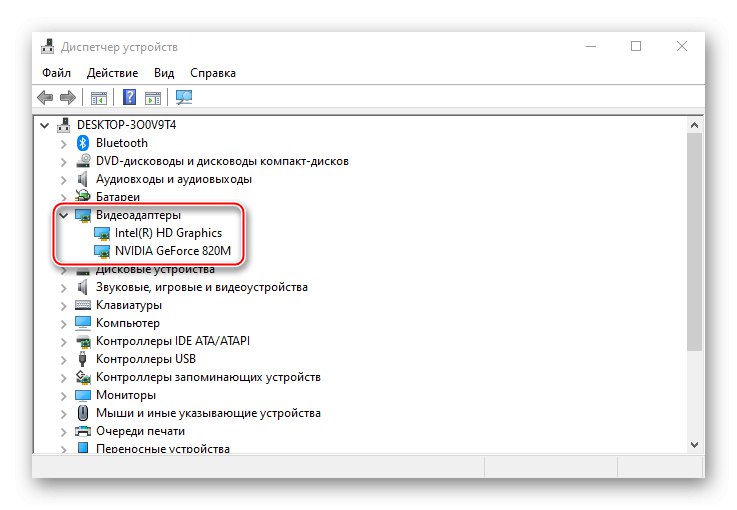Expand DVD-дисководы category chevron
Image resolution: width=737 pixels, height=510 pixels.
pos(63,162)
